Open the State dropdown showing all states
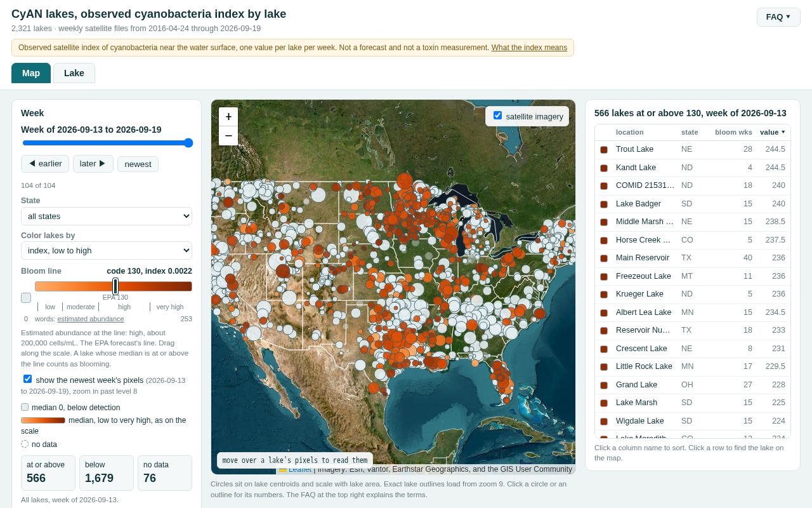 coord(107,216)
